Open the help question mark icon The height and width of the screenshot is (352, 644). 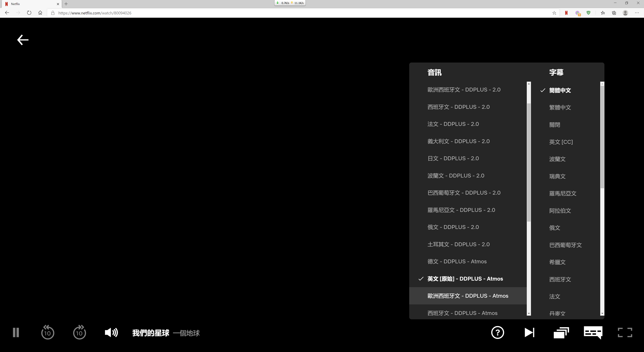(x=497, y=333)
